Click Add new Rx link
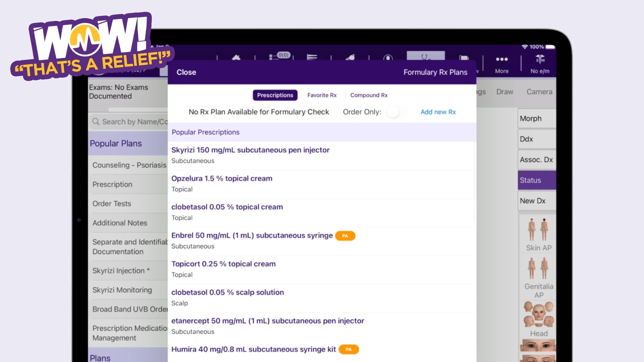The height and width of the screenshot is (362, 644). 438,112
